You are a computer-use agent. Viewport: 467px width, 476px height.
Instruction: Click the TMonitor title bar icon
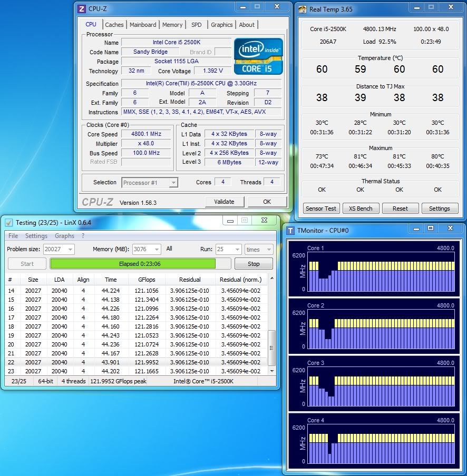291,231
